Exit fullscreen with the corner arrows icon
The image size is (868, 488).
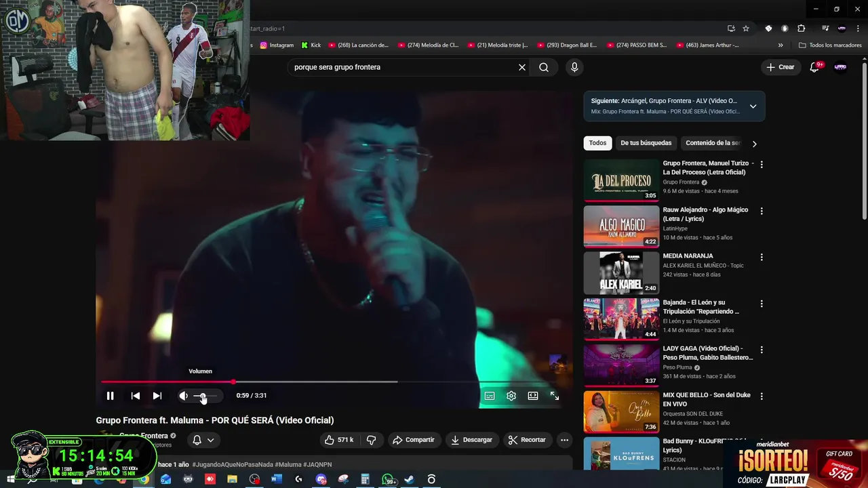point(555,396)
